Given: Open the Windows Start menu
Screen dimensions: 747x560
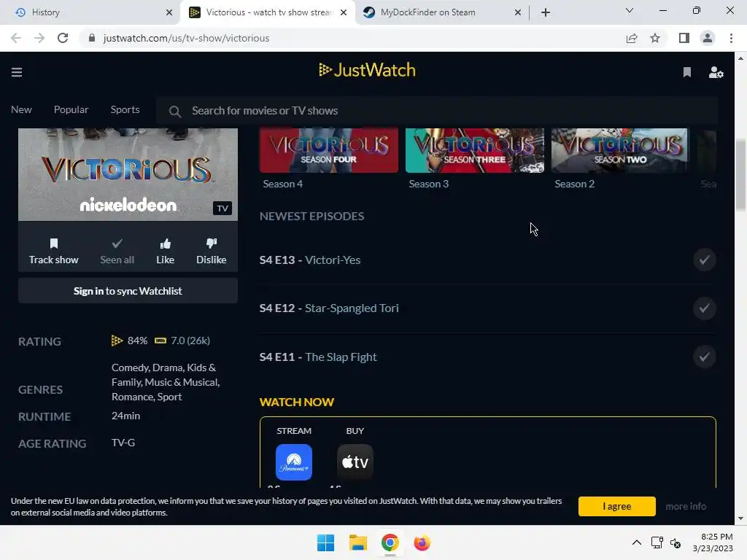Looking at the screenshot, I should (x=325, y=542).
